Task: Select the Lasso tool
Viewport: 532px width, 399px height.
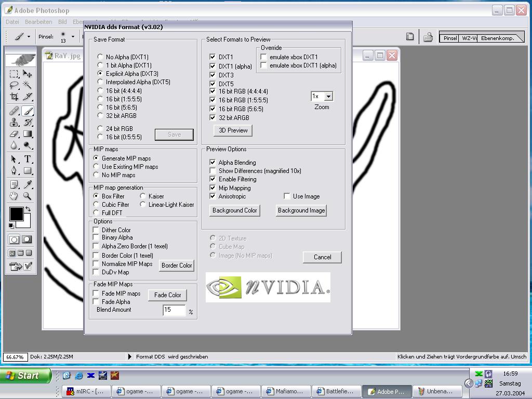Action: [14, 85]
